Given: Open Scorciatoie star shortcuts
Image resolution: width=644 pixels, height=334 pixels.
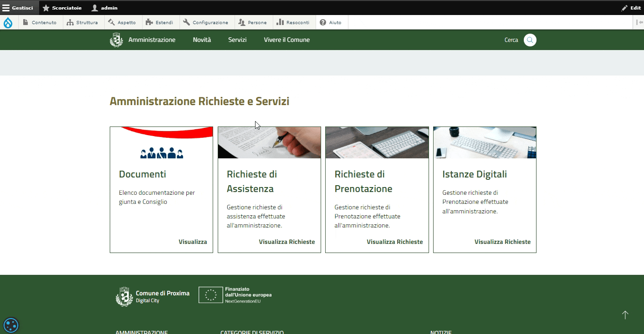Looking at the screenshot, I should coord(62,8).
